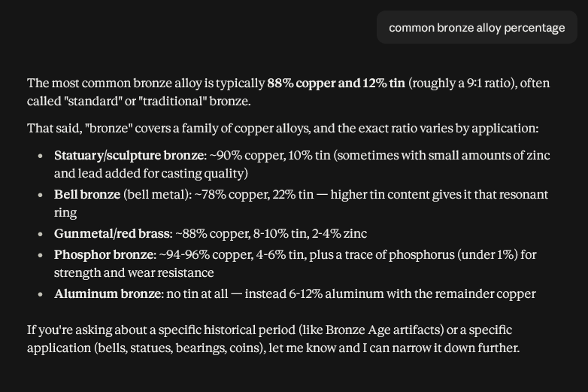Click the bullet point beside Phosphor bronze
Screen dimensions: 588x392
click(x=40, y=255)
